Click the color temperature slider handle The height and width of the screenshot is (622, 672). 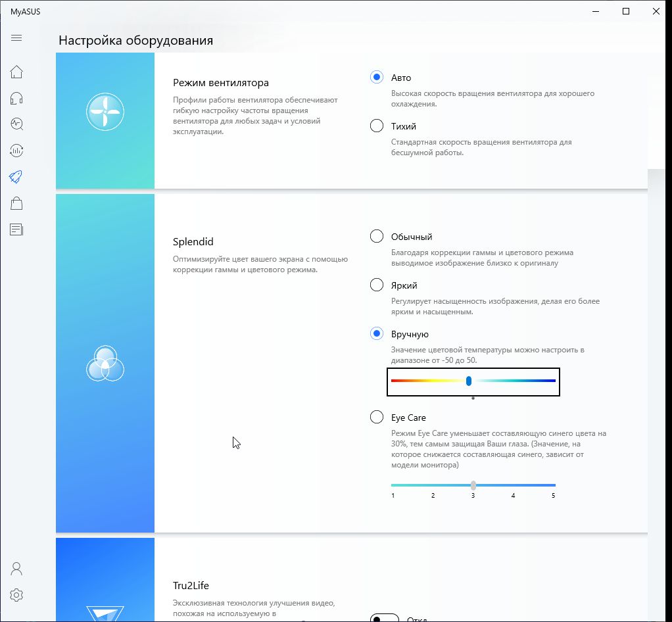click(x=468, y=381)
